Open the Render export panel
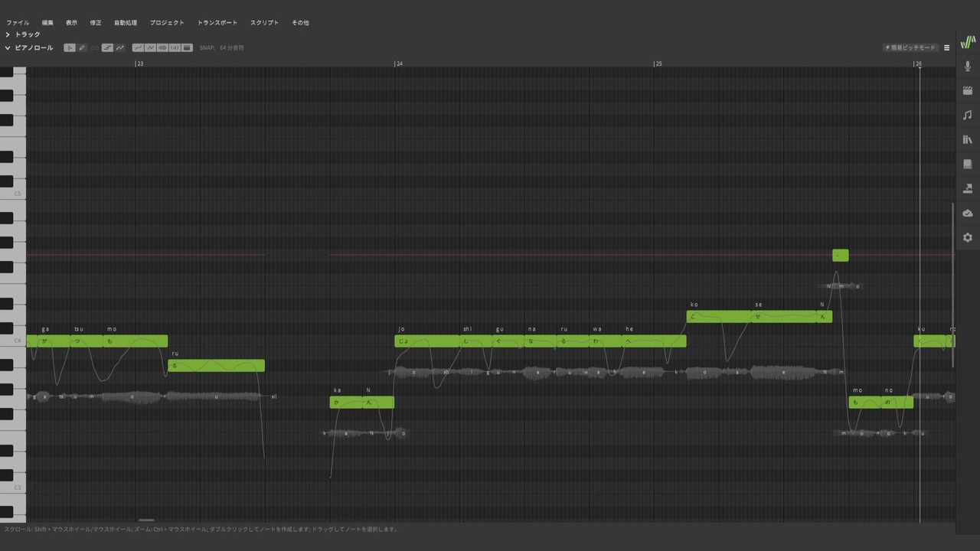The width and height of the screenshot is (980, 551). tap(968, 188)
